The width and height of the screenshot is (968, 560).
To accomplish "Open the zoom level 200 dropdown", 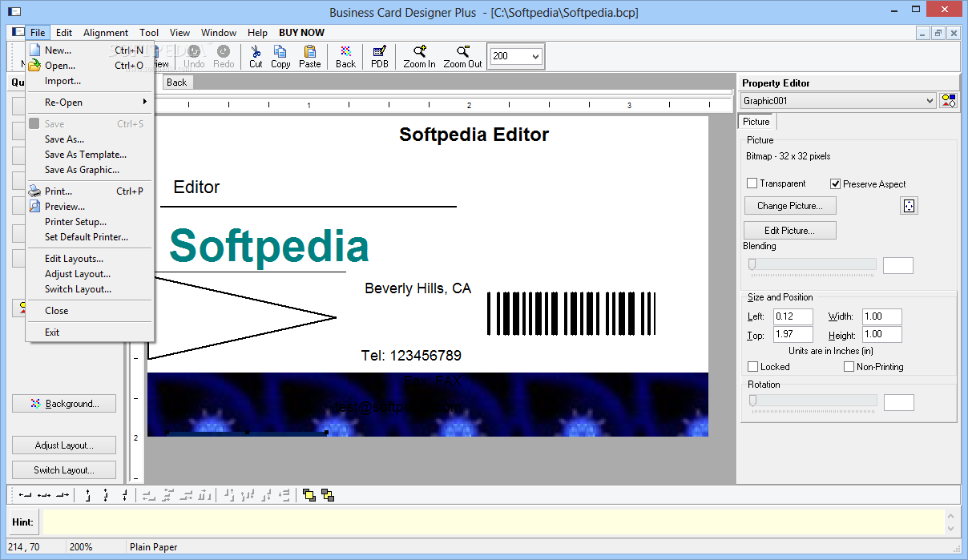I will click(535, 56).
